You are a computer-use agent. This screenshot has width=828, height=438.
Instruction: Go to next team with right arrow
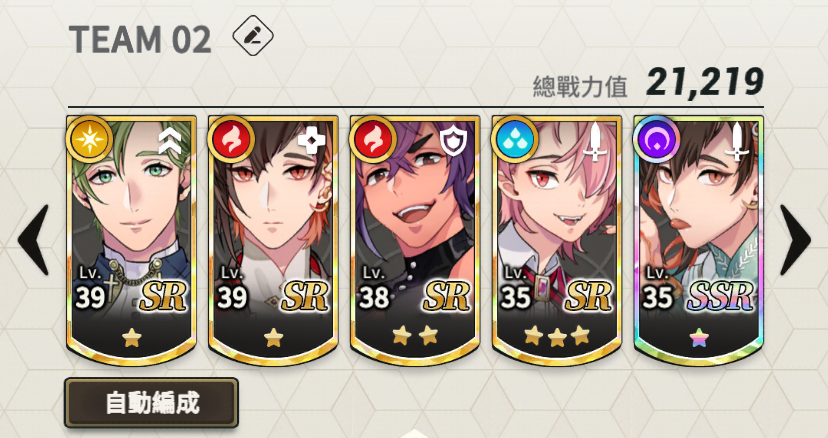tap(795, 240)
